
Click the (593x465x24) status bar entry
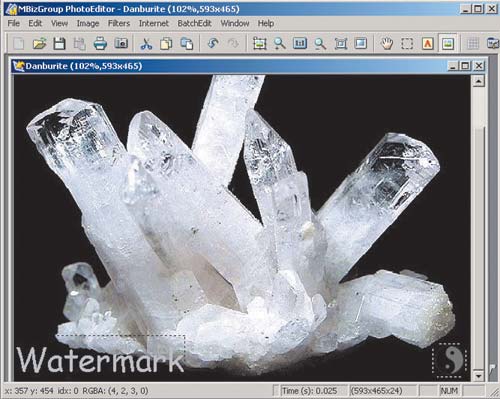point(376,391)
